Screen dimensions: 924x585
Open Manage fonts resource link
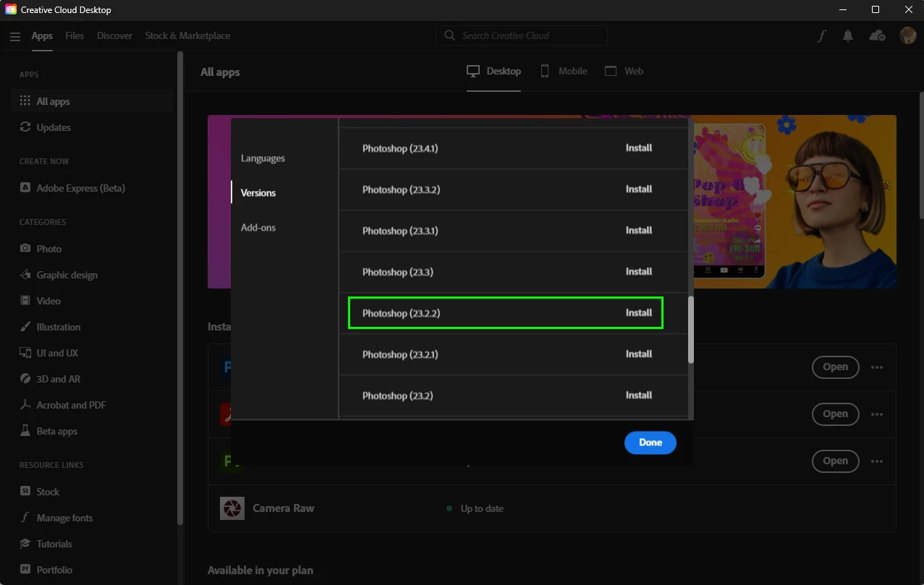[56, 518]
